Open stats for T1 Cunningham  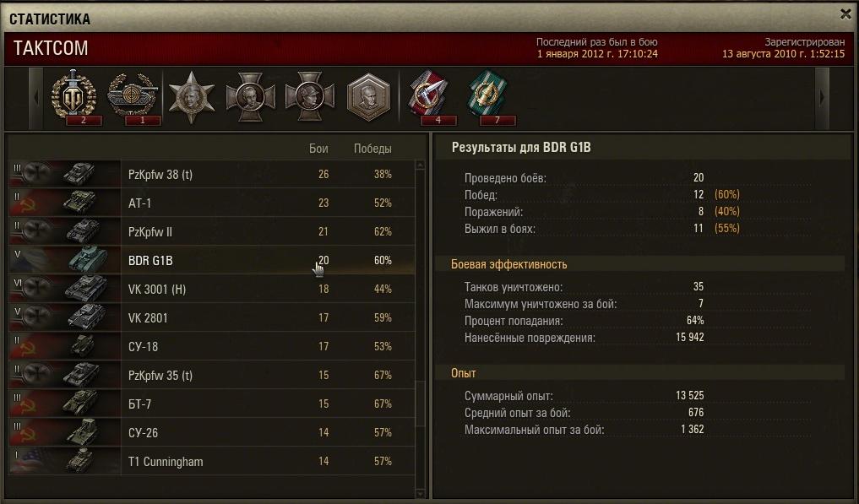click(212, 461)
